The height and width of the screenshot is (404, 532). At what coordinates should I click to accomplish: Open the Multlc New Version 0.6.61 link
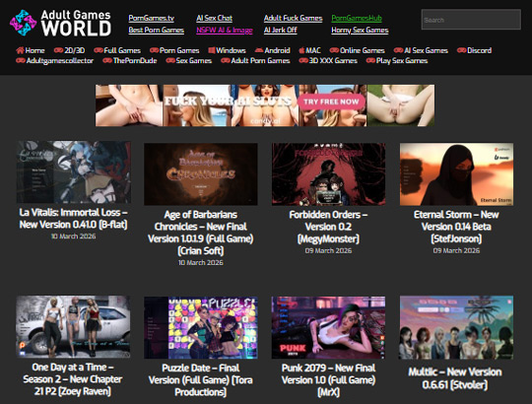[455, 378]
